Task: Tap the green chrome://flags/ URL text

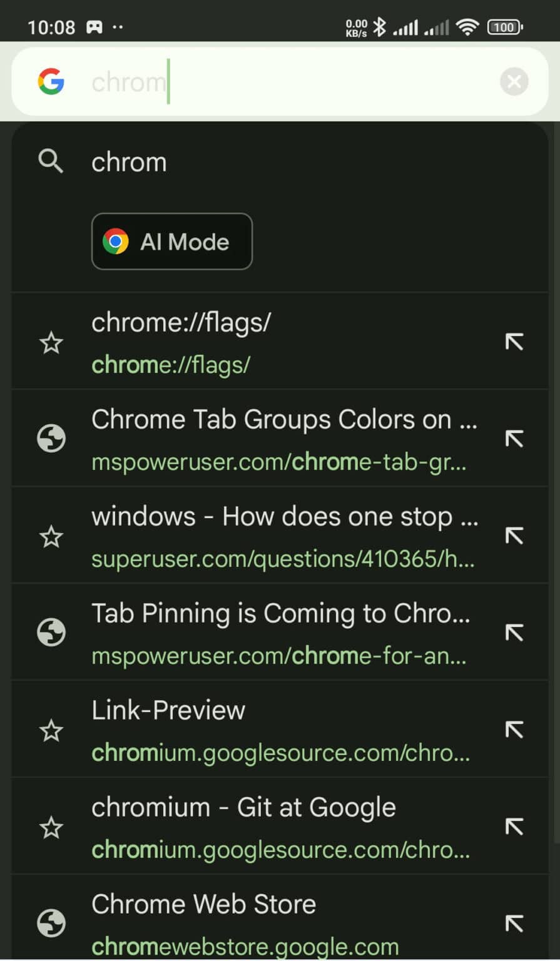Action: [171, 365]
